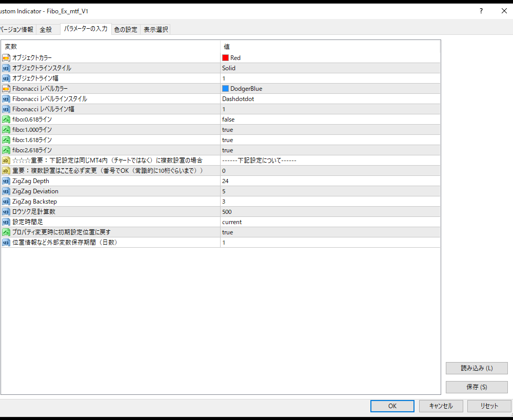Click the red color swatch for オブジェクトカラー
This screenshot has height=420, width=513.
tap(225, 58)
